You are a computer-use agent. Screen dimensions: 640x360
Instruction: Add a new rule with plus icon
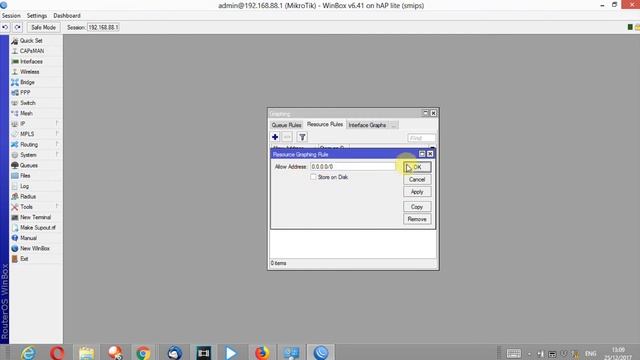pyautogui.click(x=275, y=137)
